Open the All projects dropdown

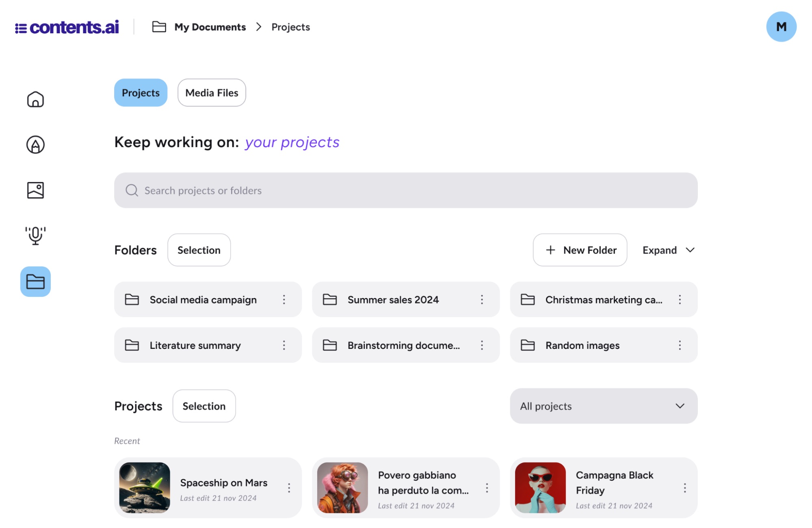603,406
